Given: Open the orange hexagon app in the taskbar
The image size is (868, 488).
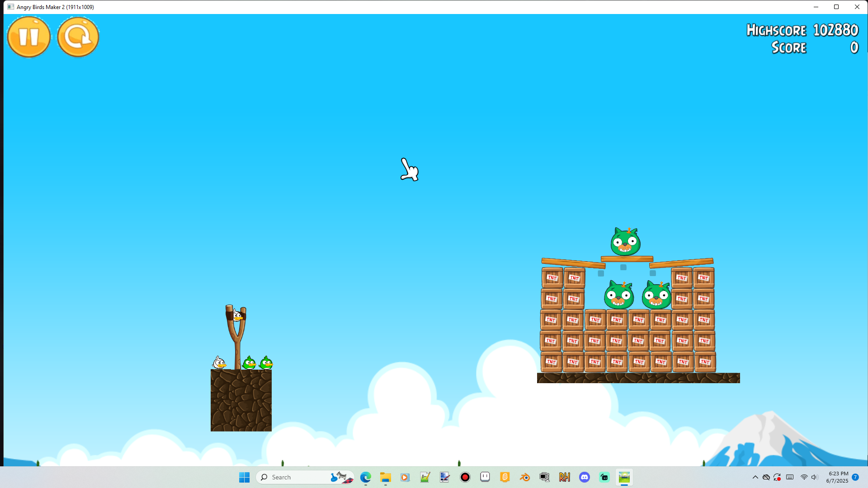Looking at the screenshot, I should (505, 477).
